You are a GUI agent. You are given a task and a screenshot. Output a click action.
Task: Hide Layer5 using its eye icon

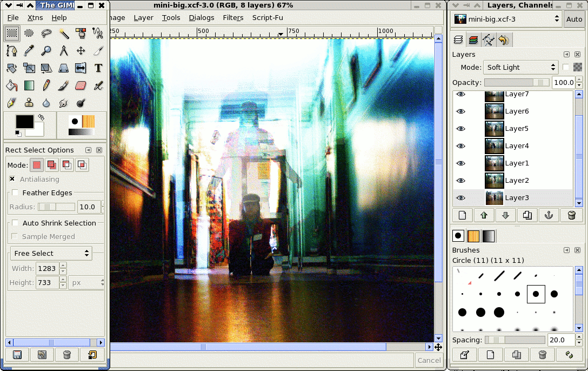point(460,129)
